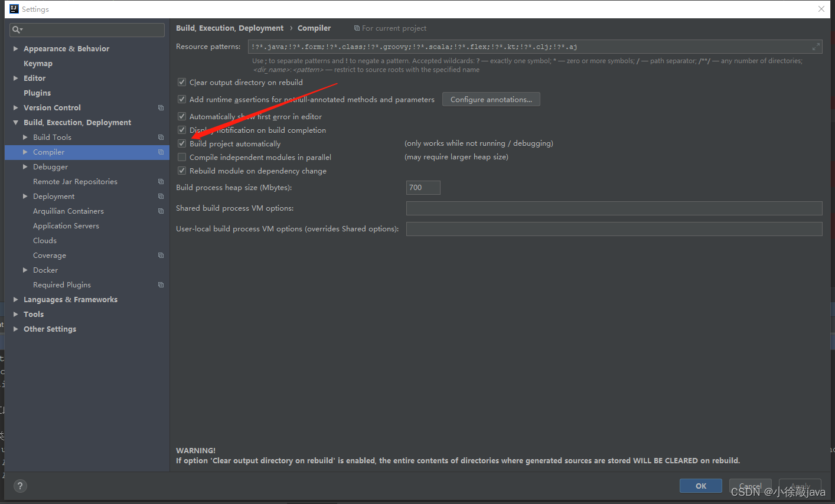Click the project icon beside Remote Jar Repositories
The image size is (835, 504).
161,181
